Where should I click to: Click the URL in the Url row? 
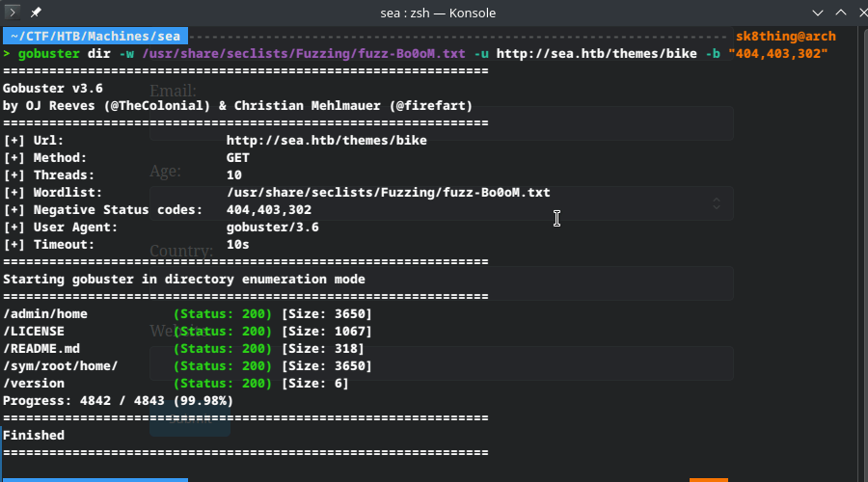[326, 140]
